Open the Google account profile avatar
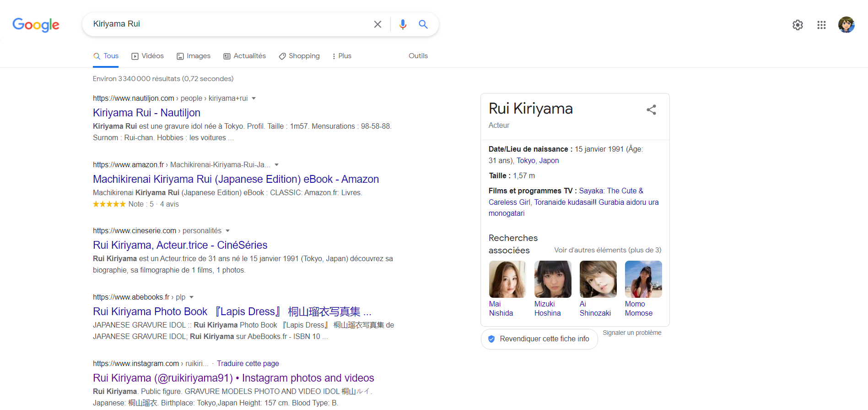The height and width of the screenshot is (410, 868). coord(846,25)
